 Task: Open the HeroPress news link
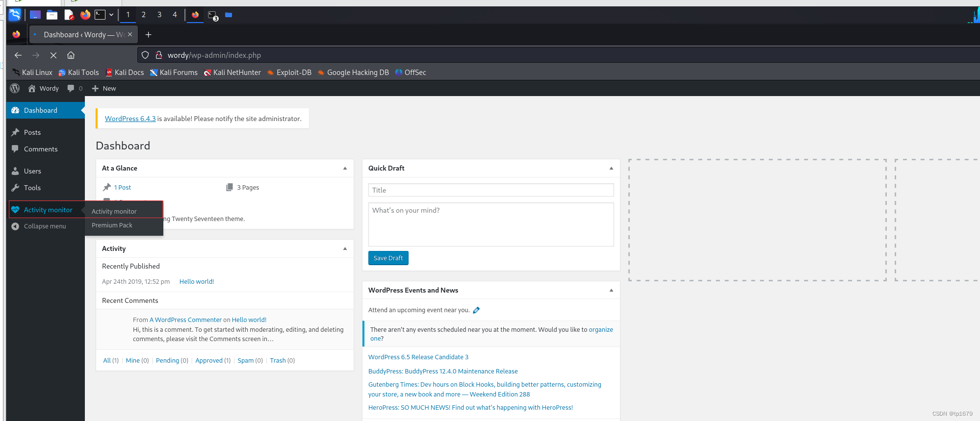coord(470,408)
